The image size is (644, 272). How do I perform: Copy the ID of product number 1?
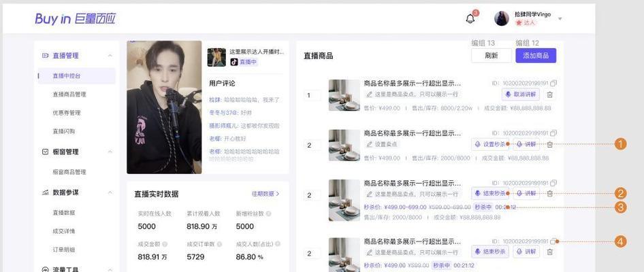553,83
